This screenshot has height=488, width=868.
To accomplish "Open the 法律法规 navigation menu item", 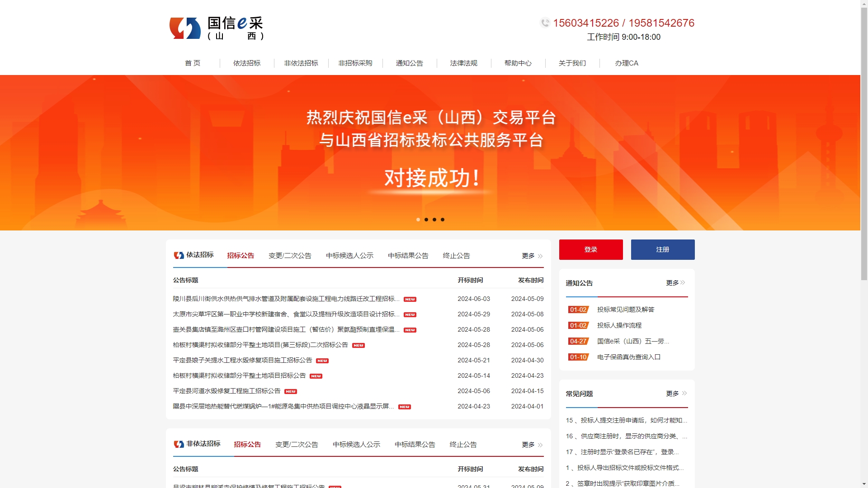I will tap(463, 63).
